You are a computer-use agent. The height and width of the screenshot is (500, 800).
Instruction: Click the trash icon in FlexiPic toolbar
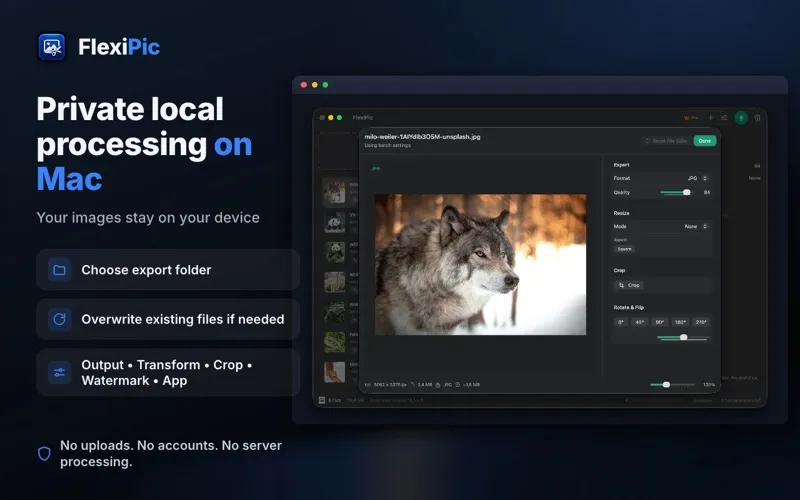click(x=758, y=118)
